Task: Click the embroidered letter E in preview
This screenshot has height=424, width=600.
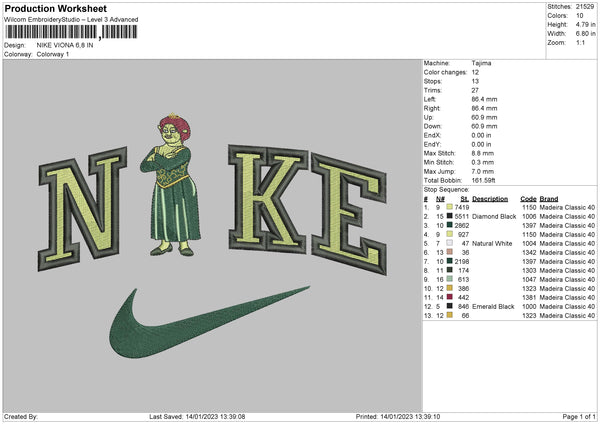Action: pyautogui.click(x=349, y=213)
